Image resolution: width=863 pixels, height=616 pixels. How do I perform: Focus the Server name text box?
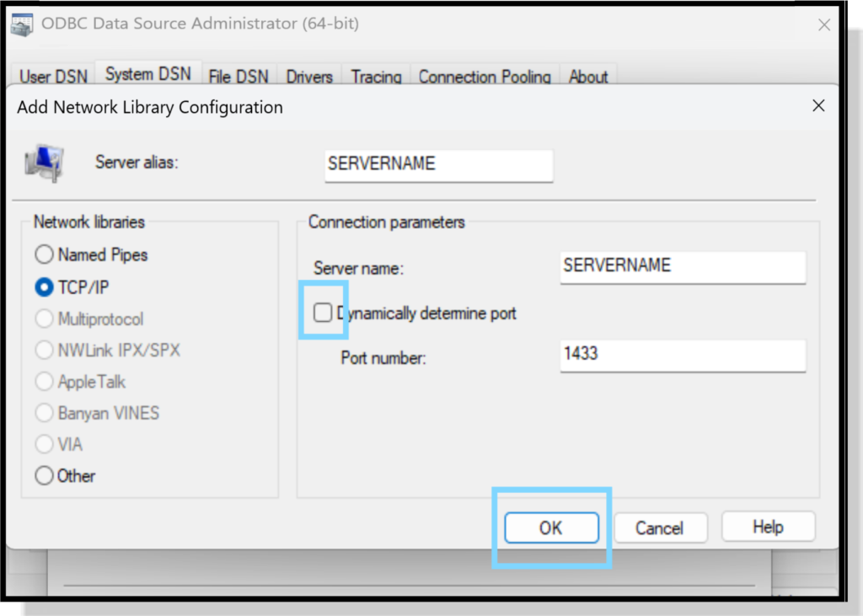tap(683, 267)
